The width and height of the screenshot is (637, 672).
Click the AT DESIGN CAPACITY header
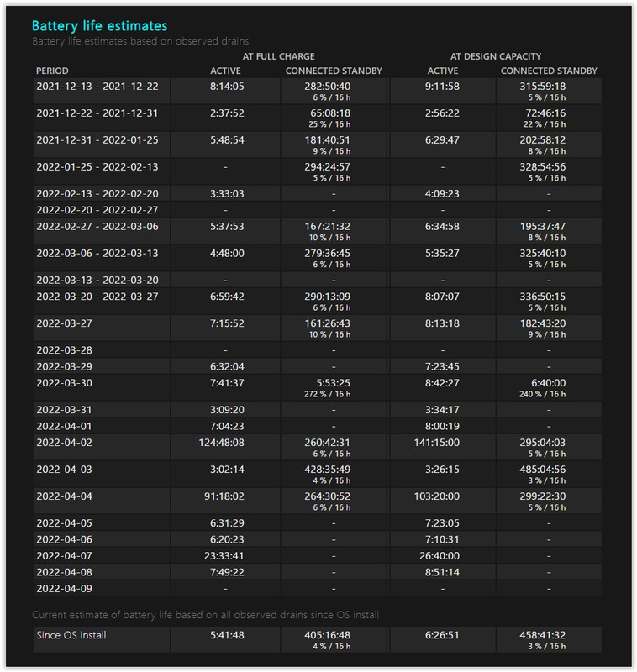click(495, 56)
